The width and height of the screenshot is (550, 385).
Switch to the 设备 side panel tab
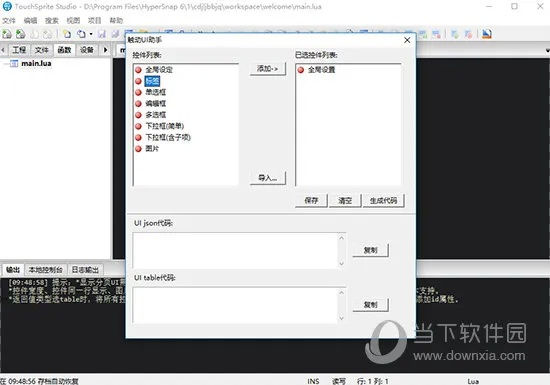pyautogui.click(x=87, y=50)
